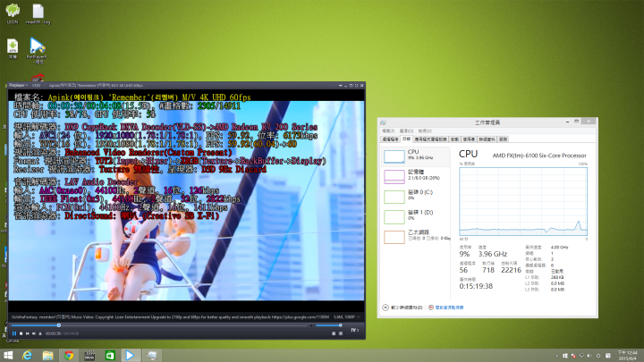Switch to the App history tab in Task Manager
The image size is (644, 362).
click(430, 139)
